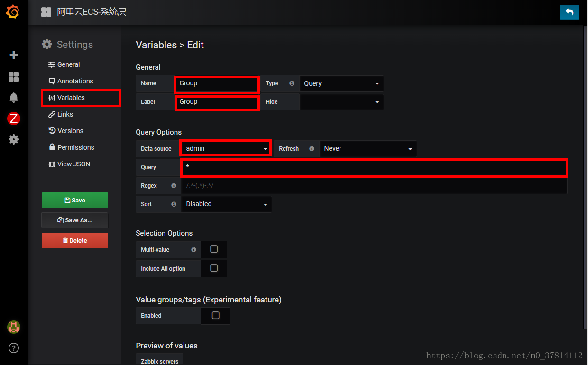
Task: Open the Dashboards squares icon in sidebar
Action: (14, 77)
